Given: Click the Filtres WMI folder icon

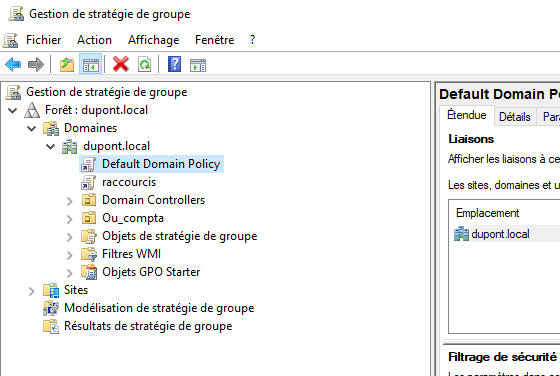Looking at the screenshot, I should (89, 254).
